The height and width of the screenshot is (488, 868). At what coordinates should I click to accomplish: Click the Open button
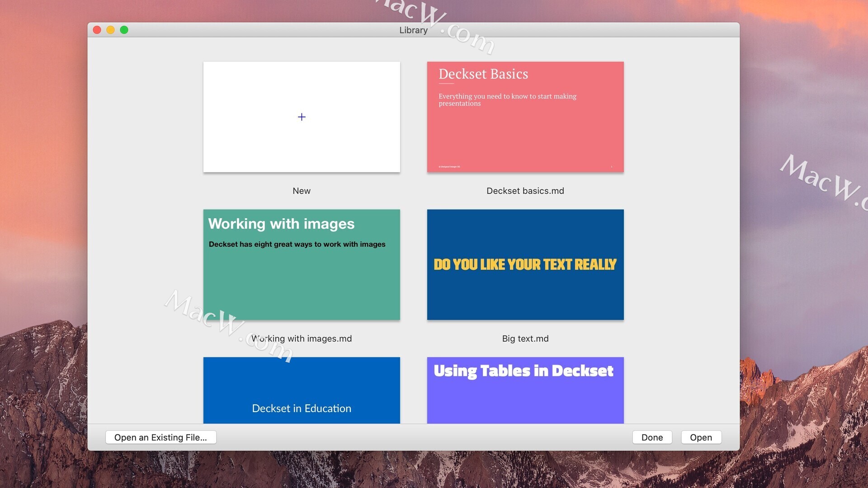pos(701,437)
